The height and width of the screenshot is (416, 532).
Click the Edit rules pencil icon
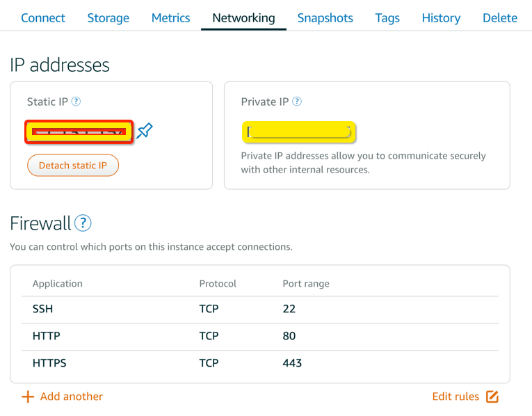click(492, 397)
